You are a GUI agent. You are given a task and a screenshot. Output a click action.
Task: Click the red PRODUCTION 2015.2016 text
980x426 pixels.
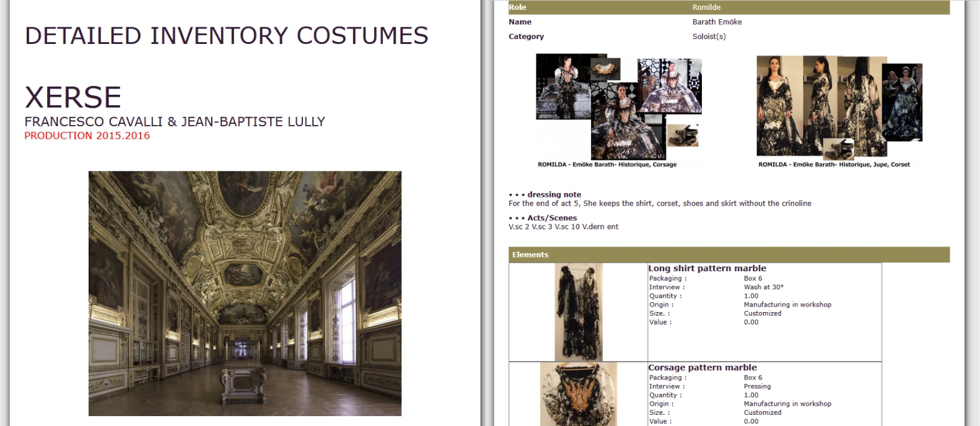point(87,136)
